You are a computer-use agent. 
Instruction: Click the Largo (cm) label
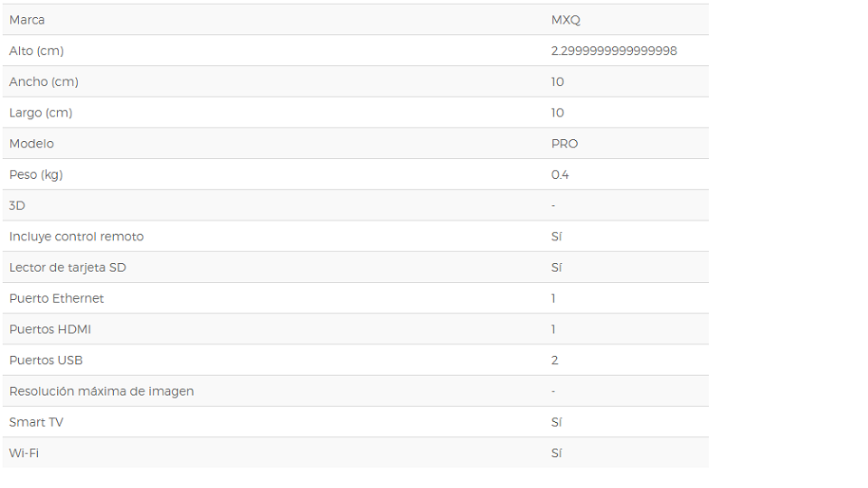41,113
